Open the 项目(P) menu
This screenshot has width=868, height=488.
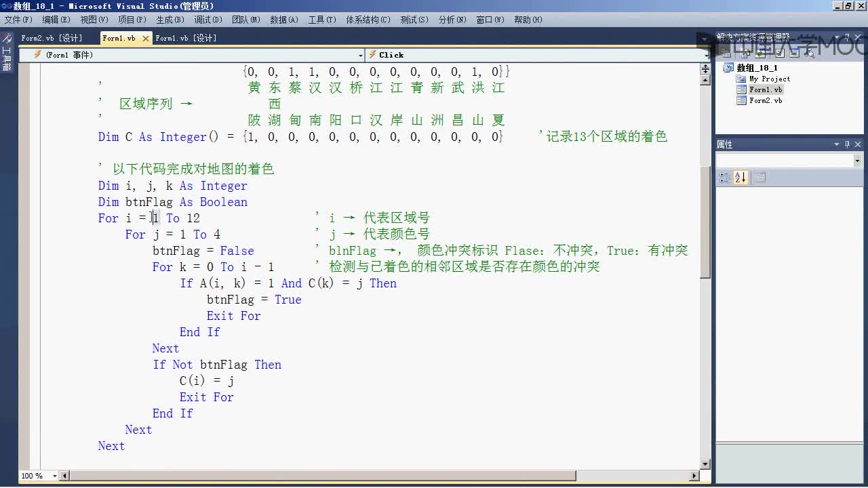(132, 20)
